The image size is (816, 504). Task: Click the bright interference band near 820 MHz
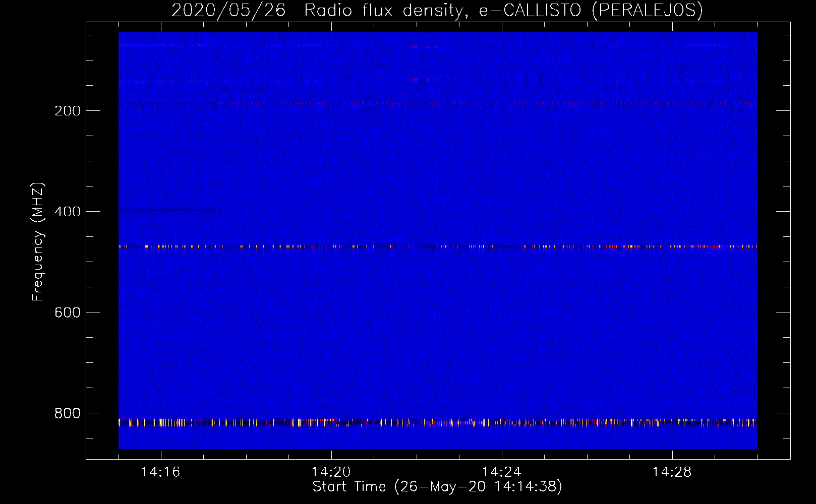(x=438, y=422)
